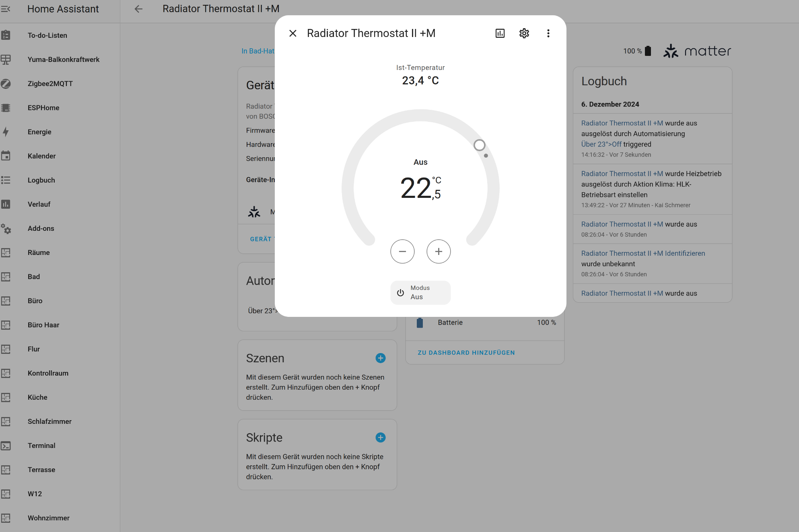Open Add-ons in the sidebar
This screenshot has height=532, width=799.
pyautogui.click(x=41, y=228)
